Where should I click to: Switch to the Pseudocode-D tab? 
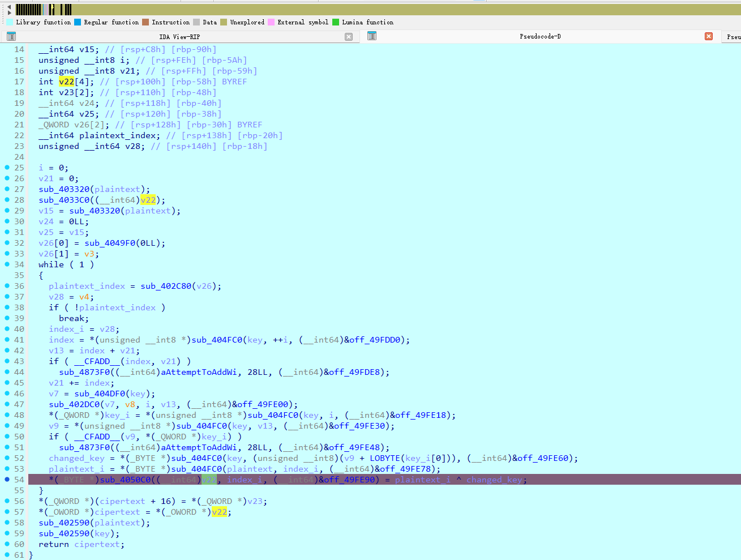tap(540, 36)
